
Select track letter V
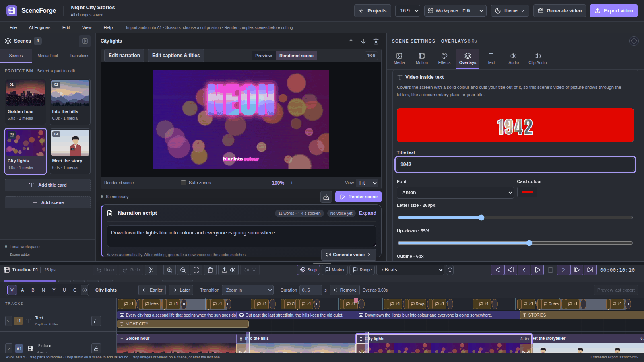(x=12, y=290)
